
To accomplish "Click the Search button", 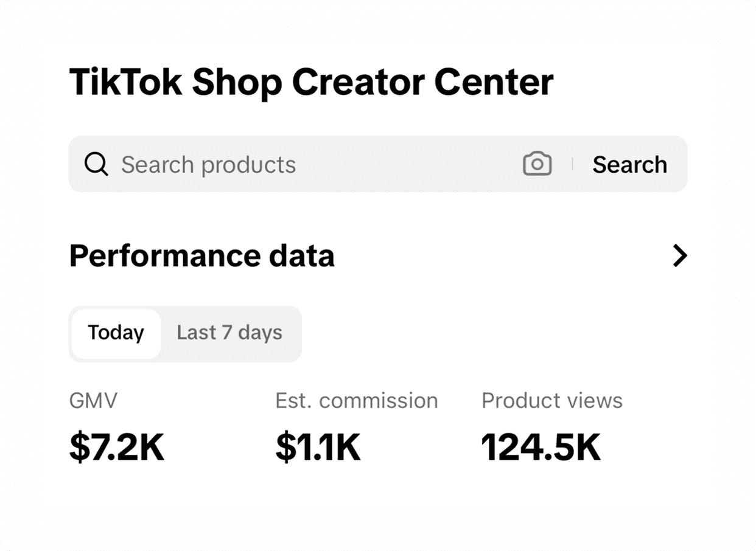I will coord(630,164).
